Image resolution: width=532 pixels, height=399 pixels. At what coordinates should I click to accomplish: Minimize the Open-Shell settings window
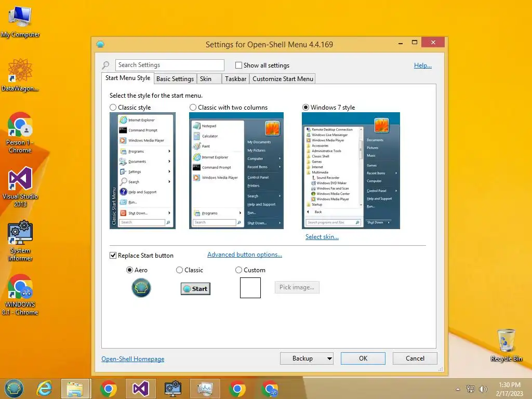401,43
